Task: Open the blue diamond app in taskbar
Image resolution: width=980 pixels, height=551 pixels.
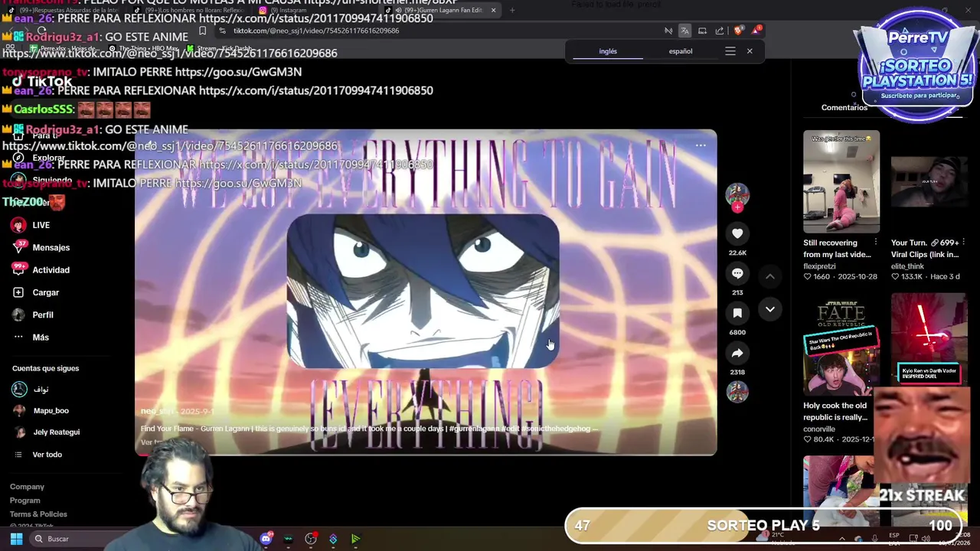Action: click(333, 539)
